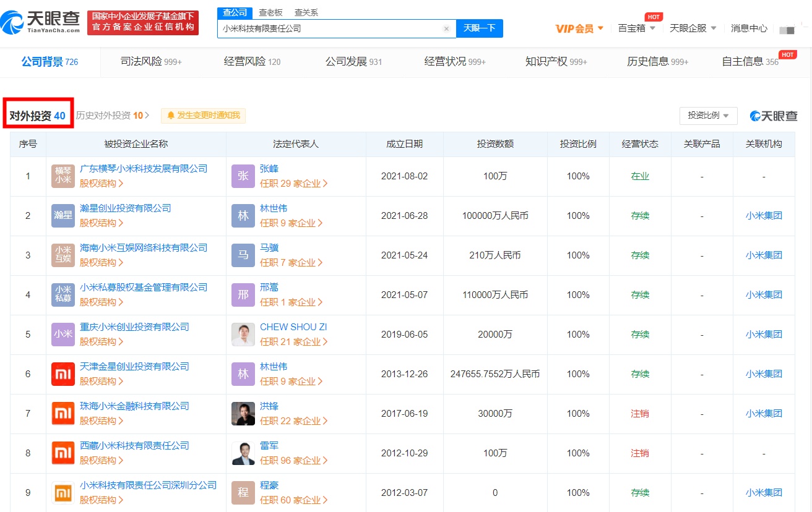Open the 司法风险 tab
Image resolution: width=812 pixels, height=512 pixels.
(151, 62)
